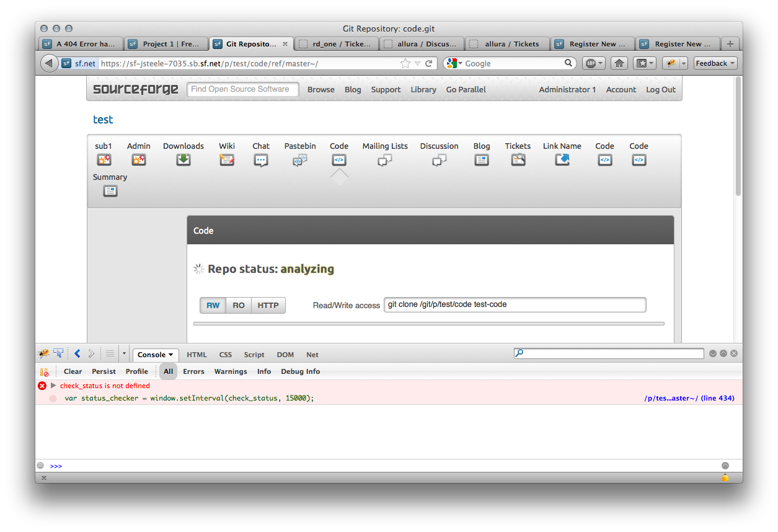Open the Tickets tool icon
Image resolution: width=778 pixels, height=532 pixels.
point(518,160)
